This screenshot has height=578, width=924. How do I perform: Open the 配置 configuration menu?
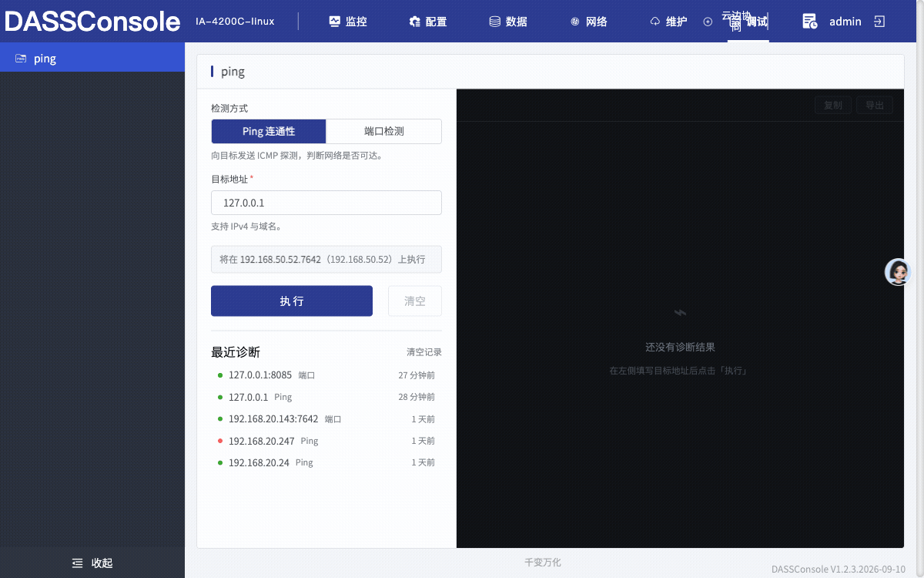(x=428, y=22)
